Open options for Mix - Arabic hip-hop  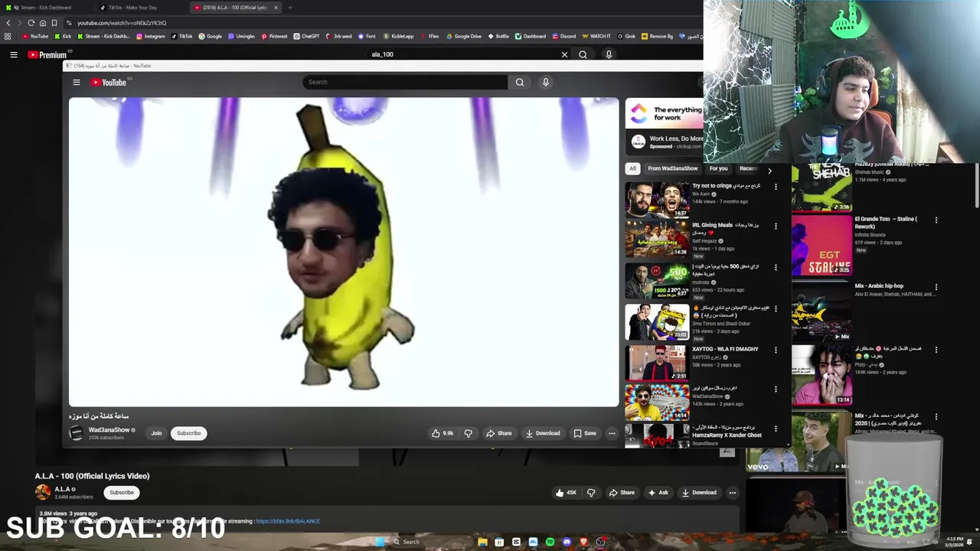tap(936, 287)
